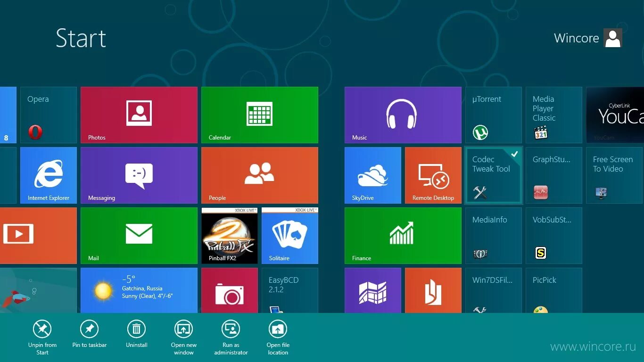The height and width of the screenshot is (362, 644).
Task: Open the Calendar tile
Action: coord(260,115)
